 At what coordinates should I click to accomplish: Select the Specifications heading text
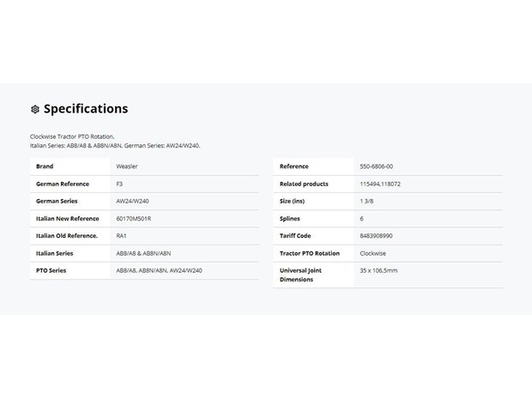(x=86, y=109)
